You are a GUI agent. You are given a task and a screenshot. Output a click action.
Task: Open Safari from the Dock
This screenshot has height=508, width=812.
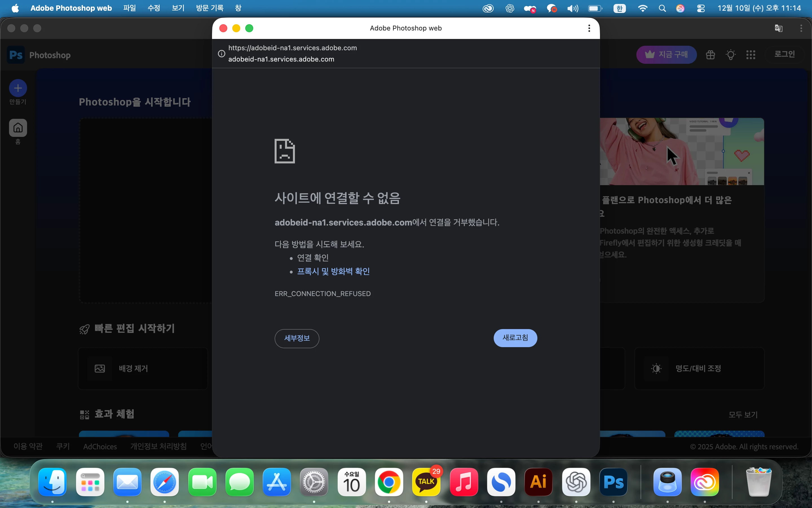(x=164, y=482)
